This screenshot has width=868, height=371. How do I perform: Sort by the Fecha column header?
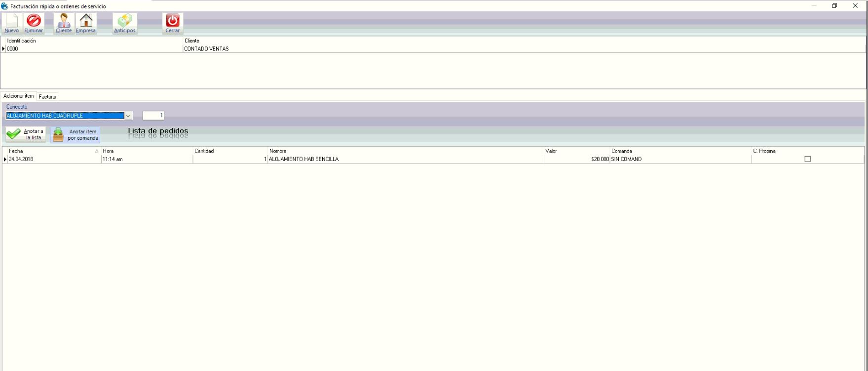coord(49,151)
